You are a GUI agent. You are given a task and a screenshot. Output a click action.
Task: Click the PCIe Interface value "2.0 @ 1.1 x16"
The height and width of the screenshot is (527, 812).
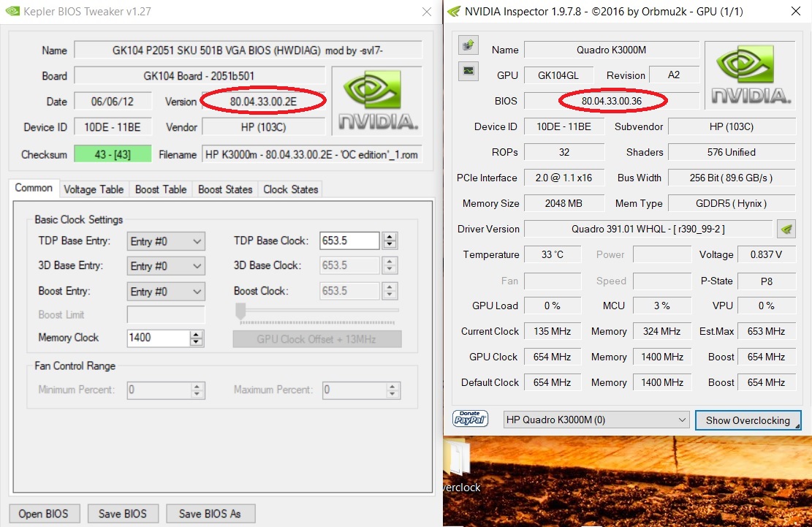pyautogui.click(x=564, y=178)
